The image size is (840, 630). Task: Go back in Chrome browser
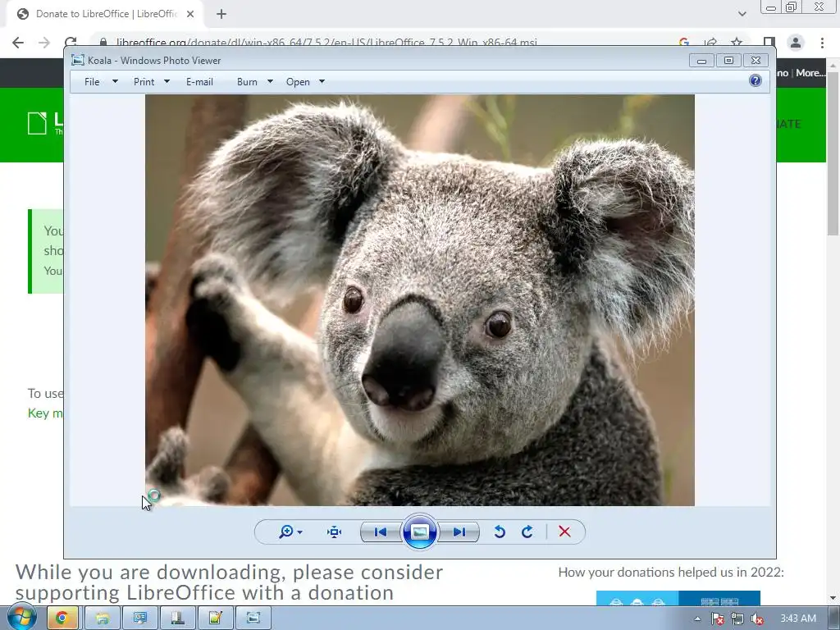[x=18, y=43]
